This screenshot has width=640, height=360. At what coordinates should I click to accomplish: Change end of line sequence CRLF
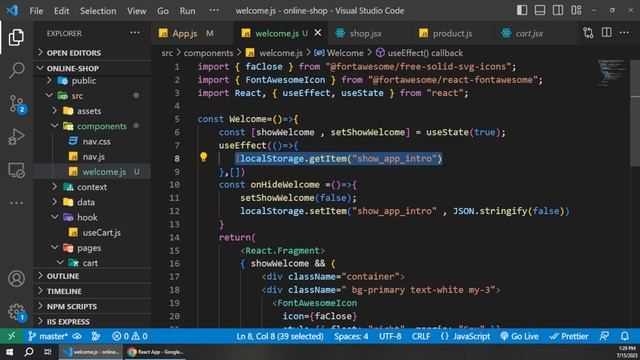coord(420,336)
